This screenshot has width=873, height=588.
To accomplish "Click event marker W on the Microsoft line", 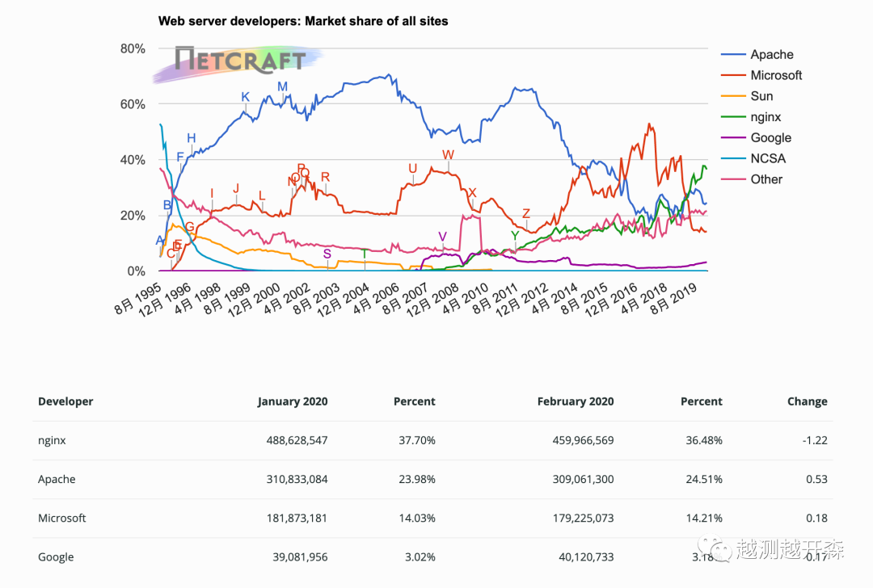I will pyautogui.click(x=449, y=155).
